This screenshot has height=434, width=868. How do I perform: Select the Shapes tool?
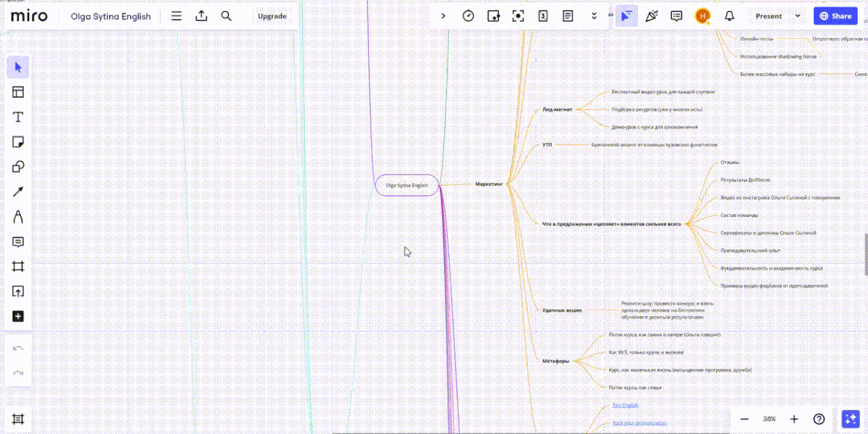coord(18,167)
